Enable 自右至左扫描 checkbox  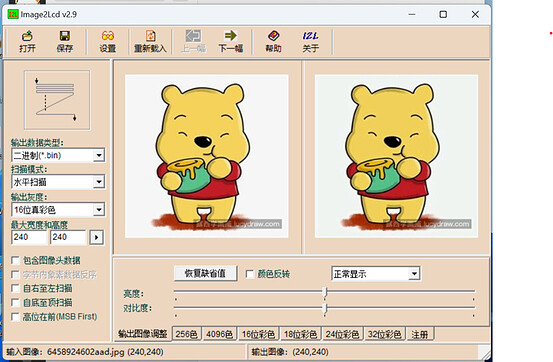(x=15, y=288)
